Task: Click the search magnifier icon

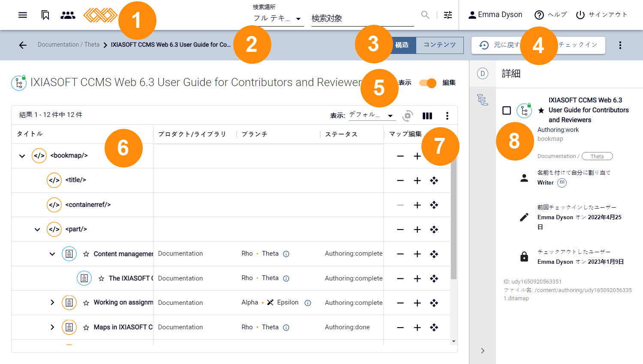Action: pyautogui.click(x=425, y=15)
